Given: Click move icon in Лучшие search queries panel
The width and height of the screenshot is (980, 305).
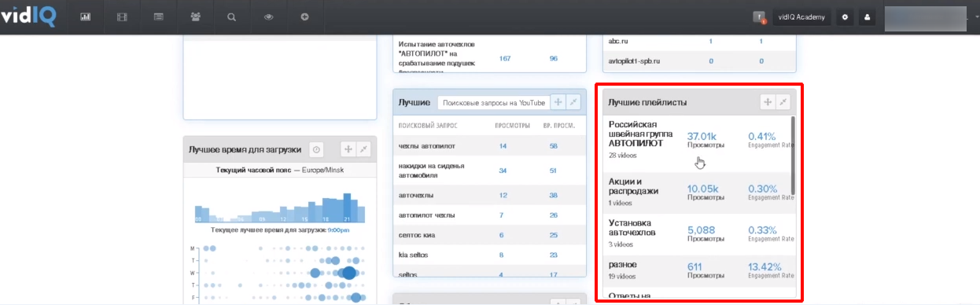Looking at the screenshot, I should tap(558, 102).
